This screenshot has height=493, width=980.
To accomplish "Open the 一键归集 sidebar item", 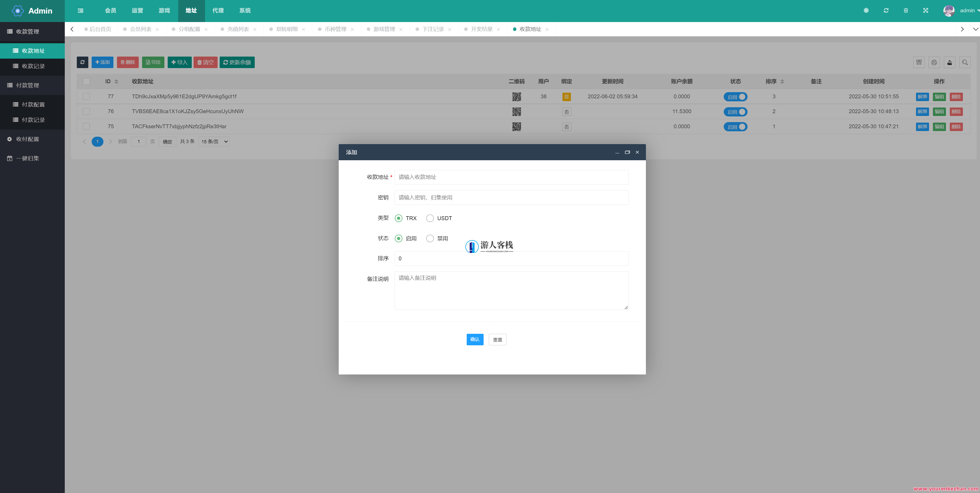I will (x=27, y=158).
